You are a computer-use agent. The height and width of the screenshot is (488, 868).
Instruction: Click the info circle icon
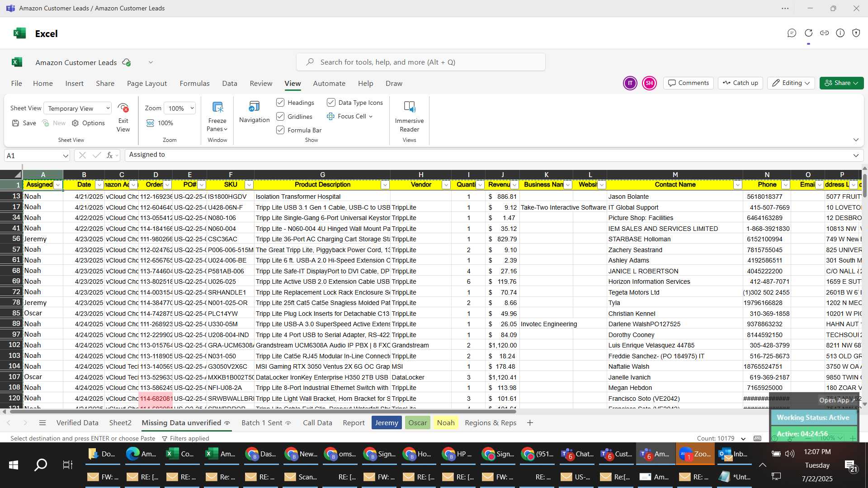[840, 33]
